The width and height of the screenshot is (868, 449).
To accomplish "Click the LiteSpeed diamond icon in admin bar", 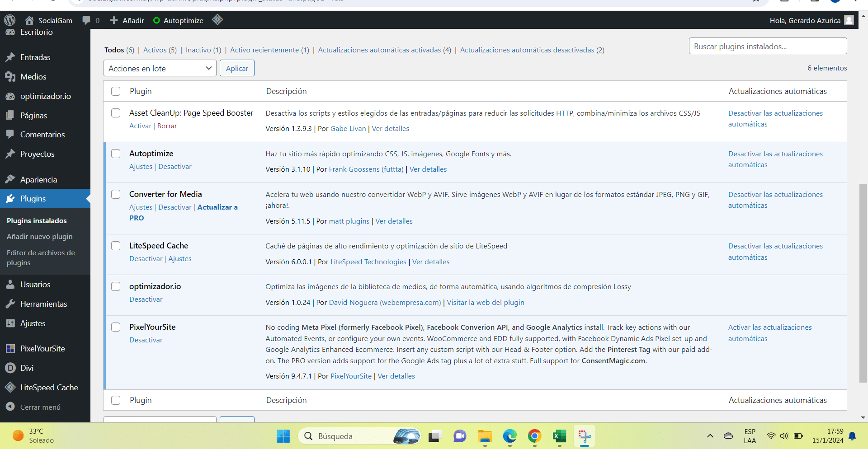I will pos(217,20).
